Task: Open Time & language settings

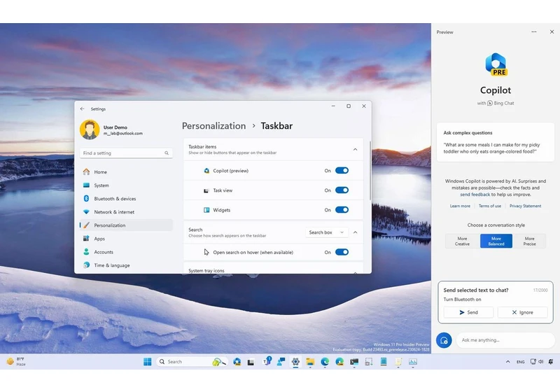Action: point(126,265)
